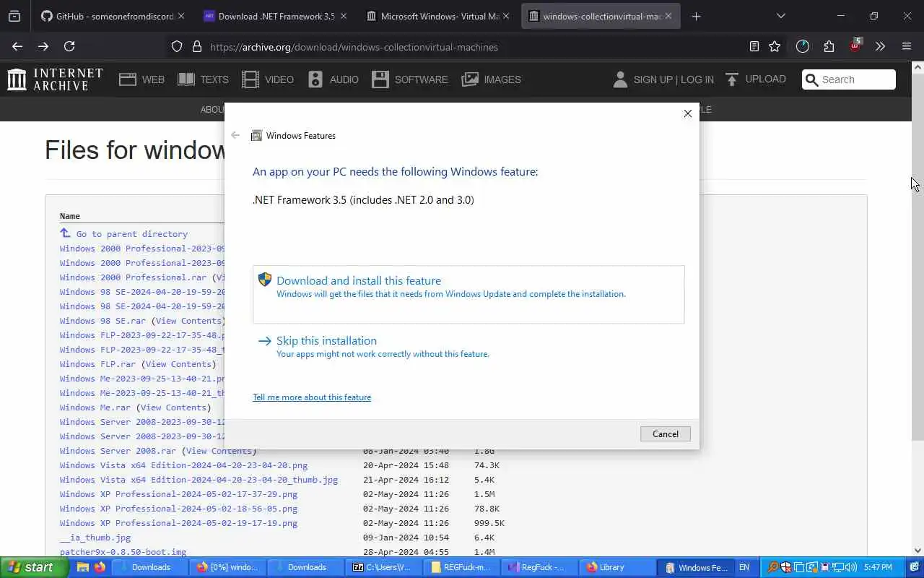Switch to the GitHub tab
The width and height of the screenshot is (924, 578).
click(x=107, y=16)
